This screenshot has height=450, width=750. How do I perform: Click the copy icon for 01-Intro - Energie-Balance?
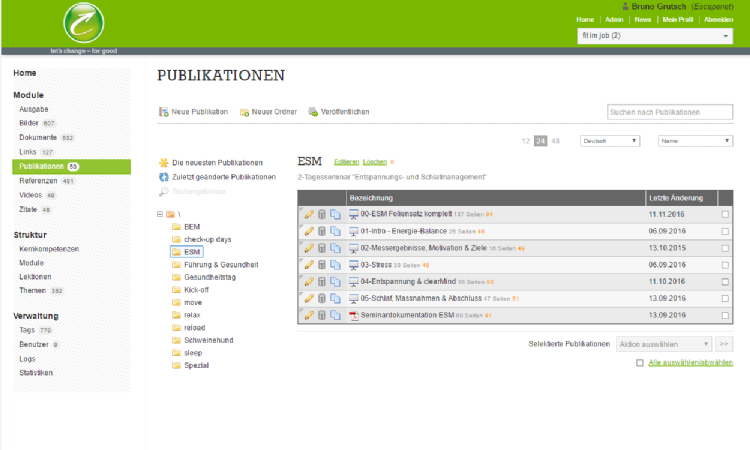[x=335, y=231]
